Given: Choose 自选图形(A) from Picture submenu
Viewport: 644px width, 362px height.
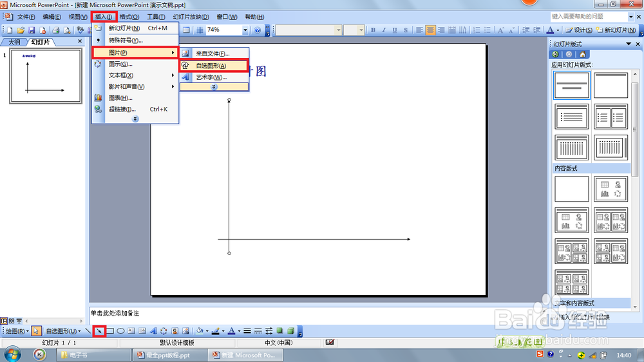Looking at the screenshot, I should (214, 65).
